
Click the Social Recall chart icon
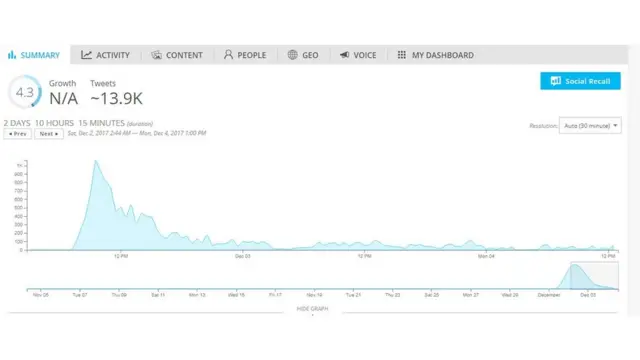coord(556,81)
